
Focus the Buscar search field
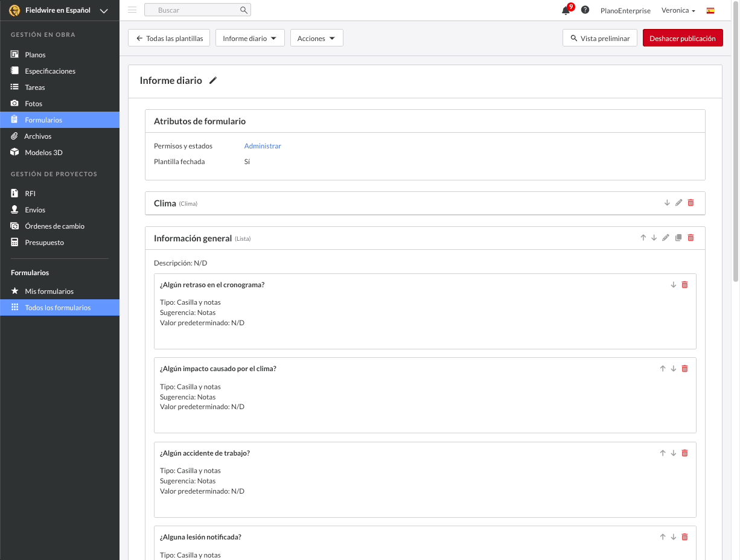click(197, 10)
